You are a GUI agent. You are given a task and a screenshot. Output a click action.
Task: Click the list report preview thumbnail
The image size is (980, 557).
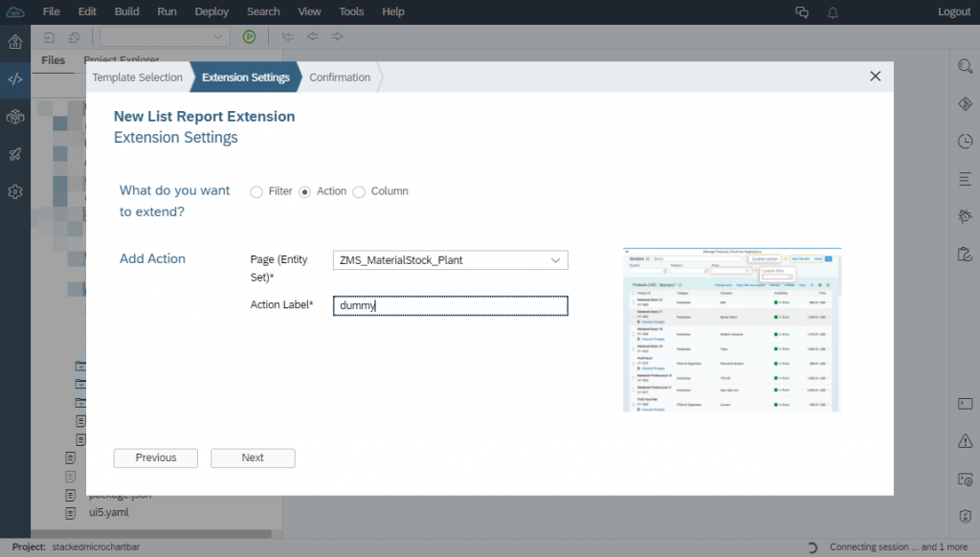pyautogui.click(x=732, y=329)
